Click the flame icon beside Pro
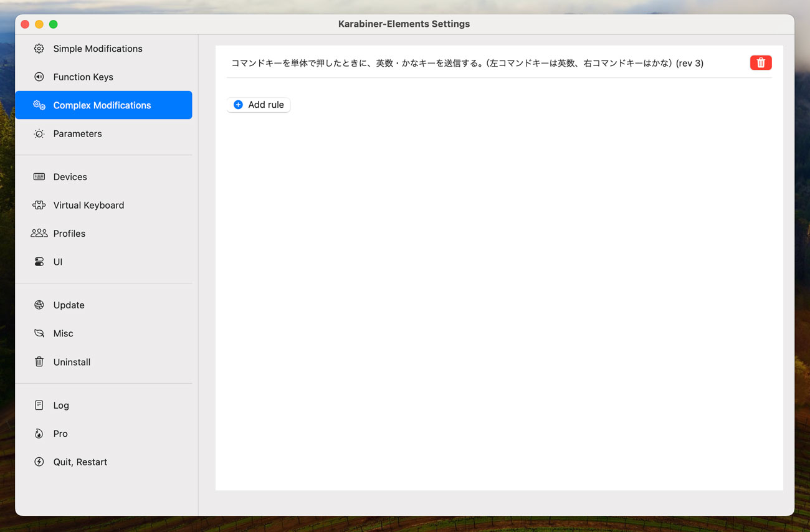The image size is (810, 532). point(39,434)
